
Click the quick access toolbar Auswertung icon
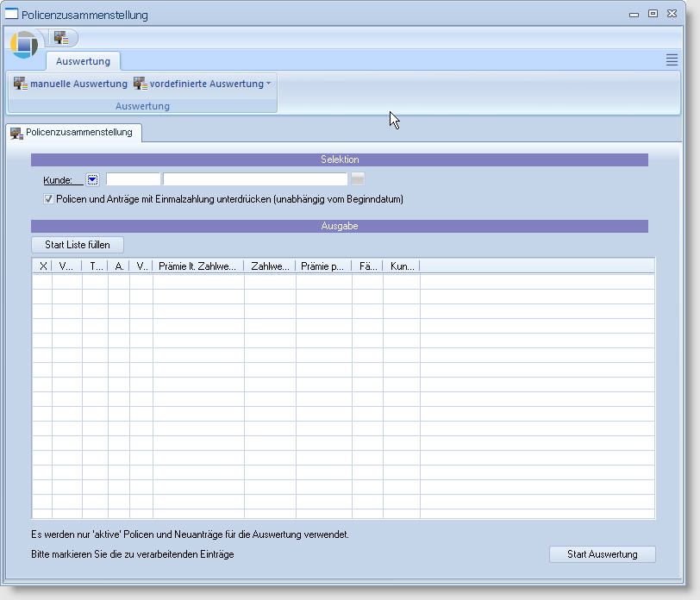61,38
